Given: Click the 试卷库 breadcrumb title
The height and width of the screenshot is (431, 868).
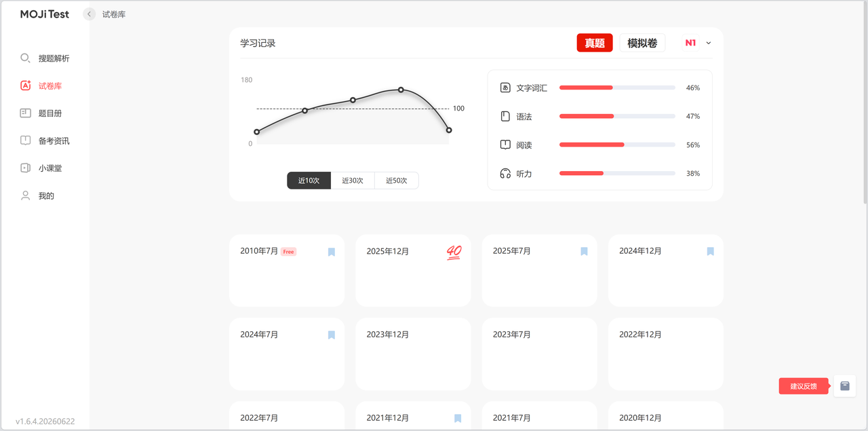Looking at the screenshot, I should [x=114, y=14].
